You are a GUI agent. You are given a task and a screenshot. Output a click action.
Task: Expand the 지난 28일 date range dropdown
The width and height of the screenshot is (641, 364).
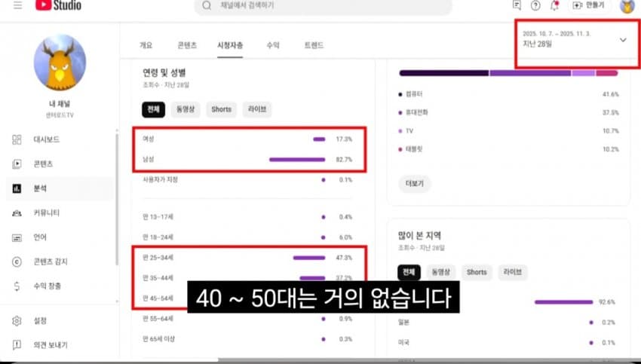click(623, 40)
